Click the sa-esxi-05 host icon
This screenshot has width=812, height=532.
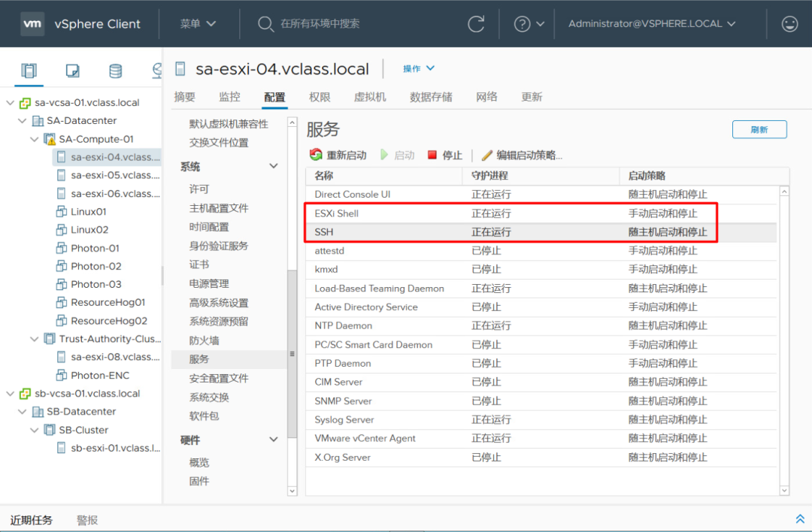tap(61, 175)
